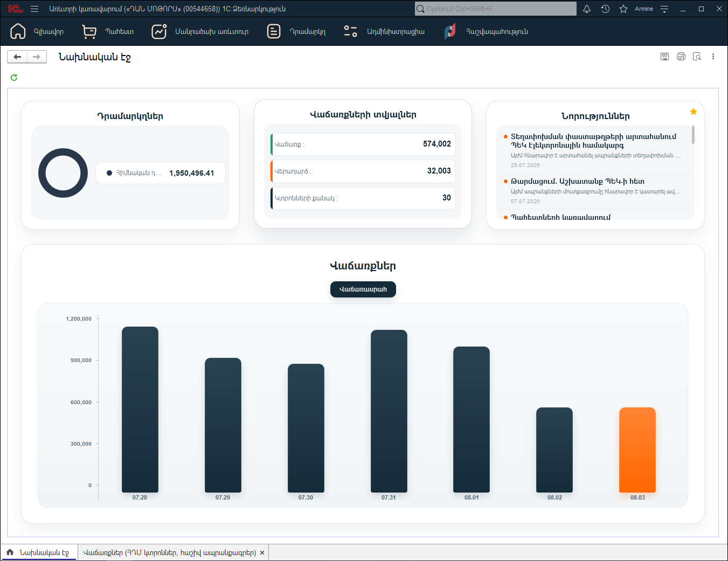728x561 pixels.
Task: Go forward with the right arrow
Action: [37, 57]
